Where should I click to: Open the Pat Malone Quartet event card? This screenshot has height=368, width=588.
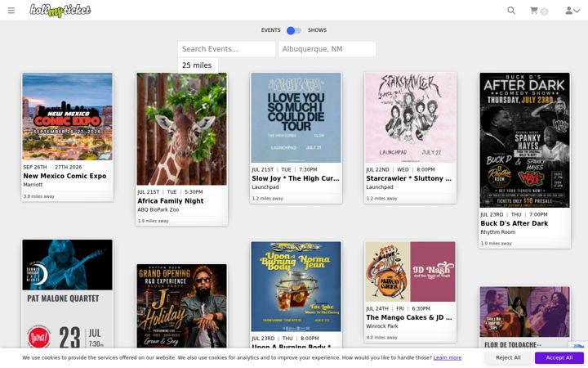point(68,294)
